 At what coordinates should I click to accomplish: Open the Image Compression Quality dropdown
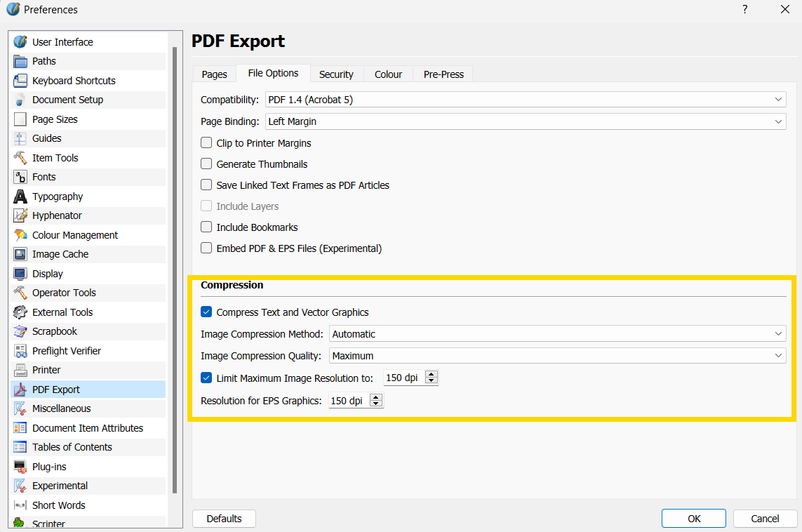click(x=557, y=356)
